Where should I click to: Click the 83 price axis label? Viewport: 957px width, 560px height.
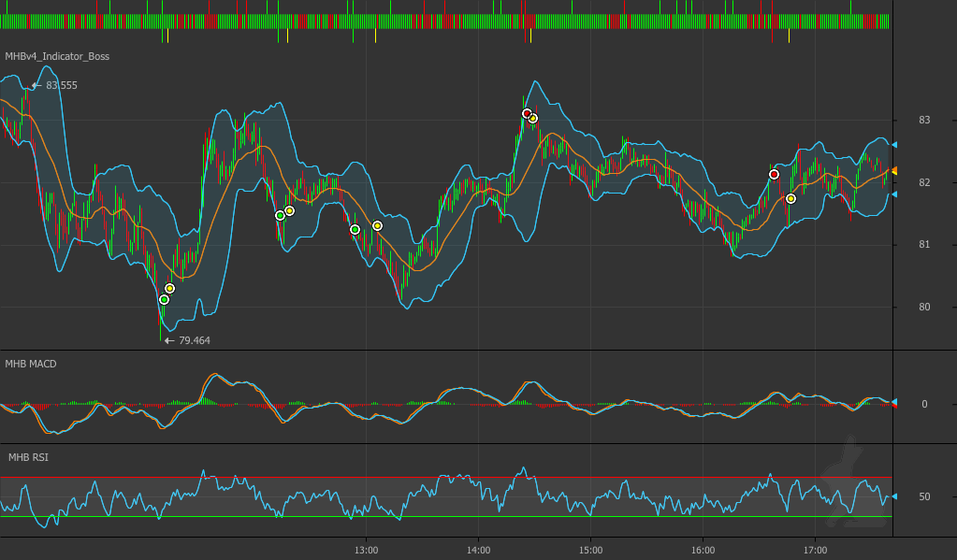pyautogui.click(x=924, y=121)
